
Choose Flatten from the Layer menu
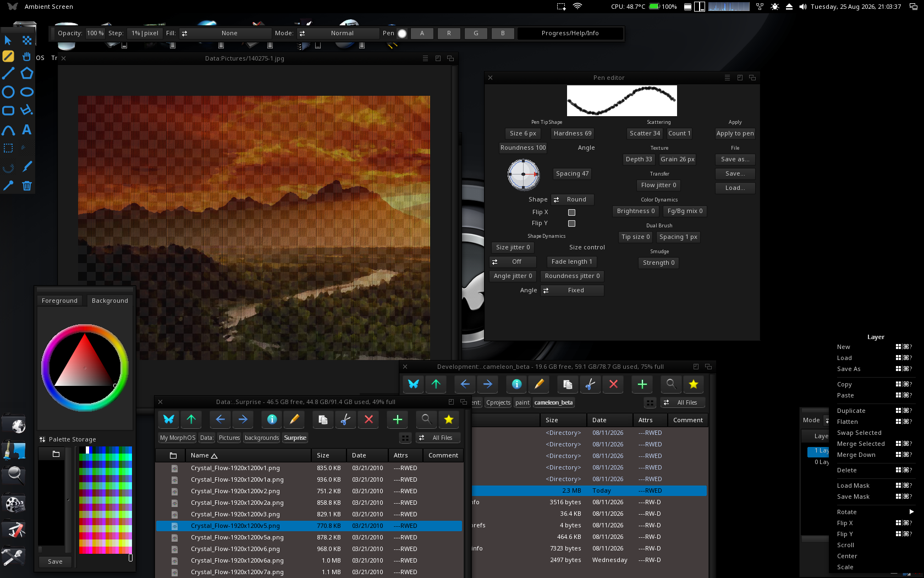(x=847, y=422)
